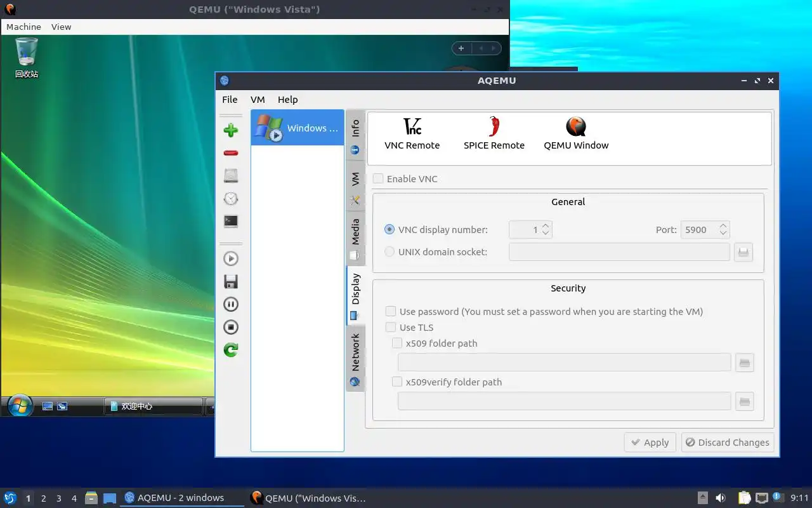
Task: Click Discard Changes button
Action: point(728,443)
